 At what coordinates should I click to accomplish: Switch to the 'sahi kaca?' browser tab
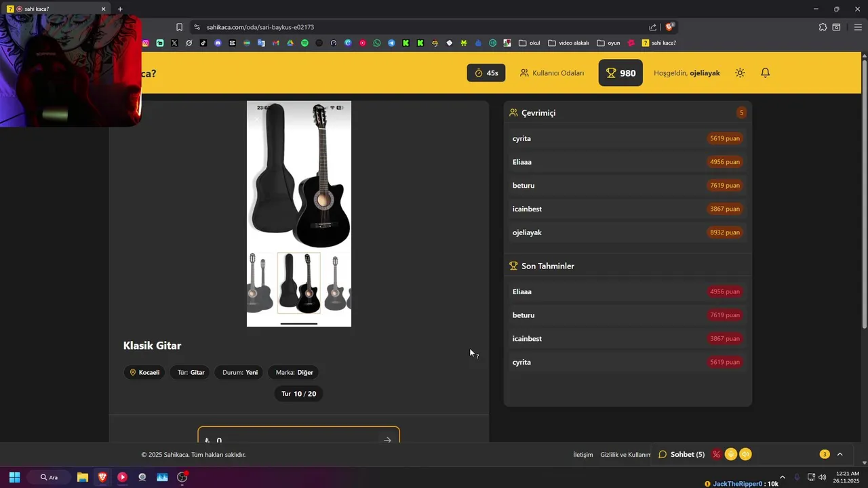pos(54,9)
